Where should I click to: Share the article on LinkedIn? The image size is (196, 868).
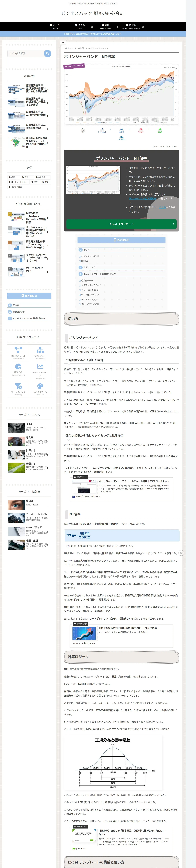pyautogui.click(x=121, y=138)
